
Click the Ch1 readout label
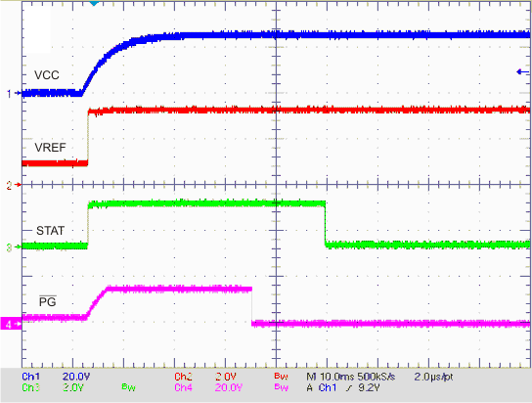point(31,377)
